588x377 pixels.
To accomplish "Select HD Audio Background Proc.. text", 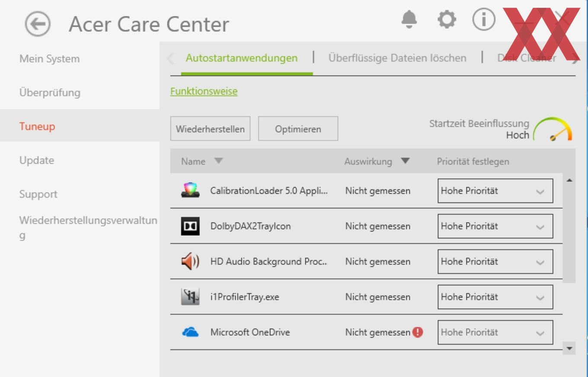I will pyautogui.click(x=268, y=261).
